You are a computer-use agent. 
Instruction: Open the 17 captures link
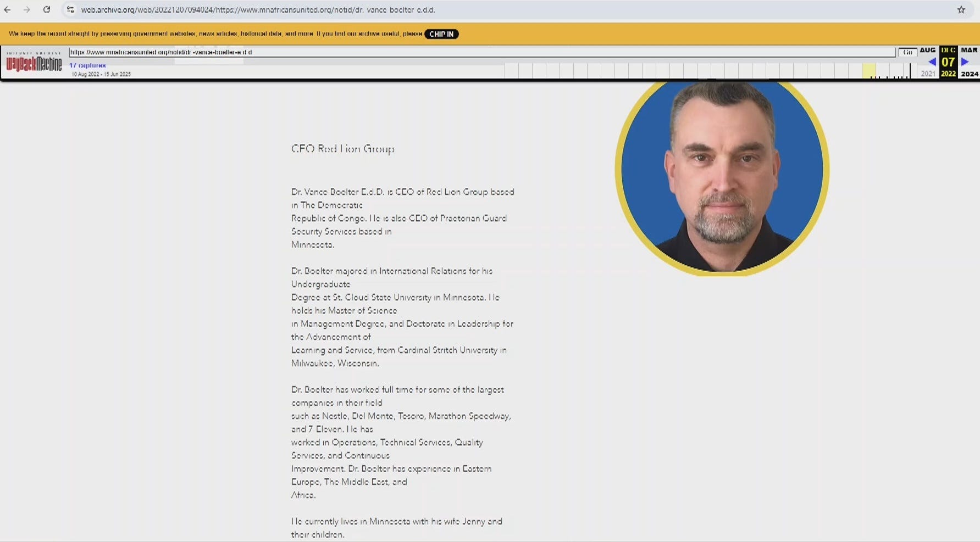[x=87, y=65]
